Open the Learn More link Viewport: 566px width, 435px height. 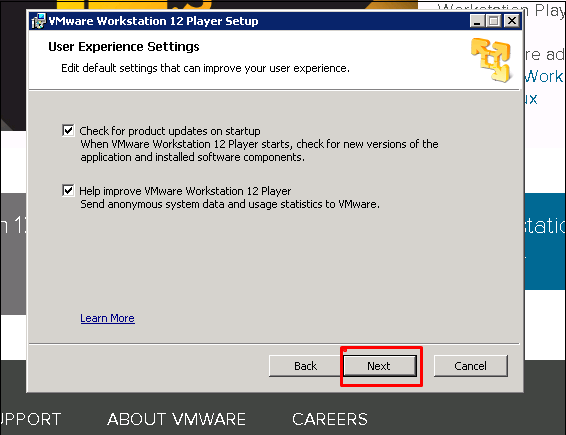click(108, 318)
